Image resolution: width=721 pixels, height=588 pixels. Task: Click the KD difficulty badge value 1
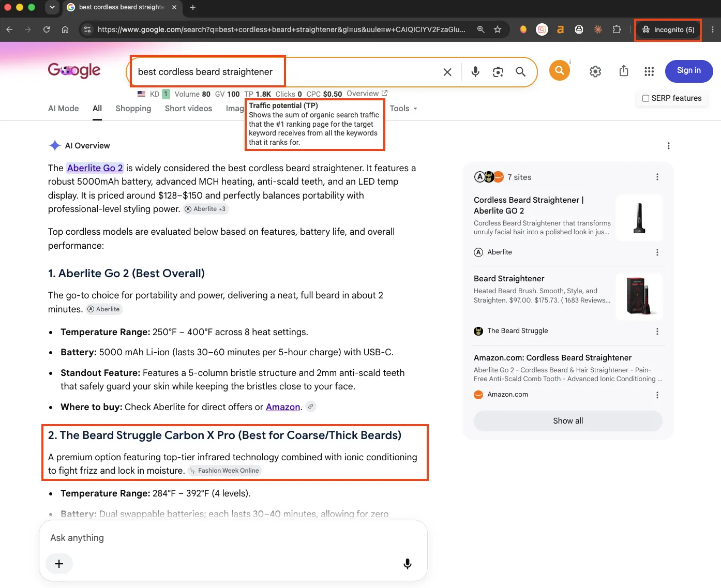(166, 94)
